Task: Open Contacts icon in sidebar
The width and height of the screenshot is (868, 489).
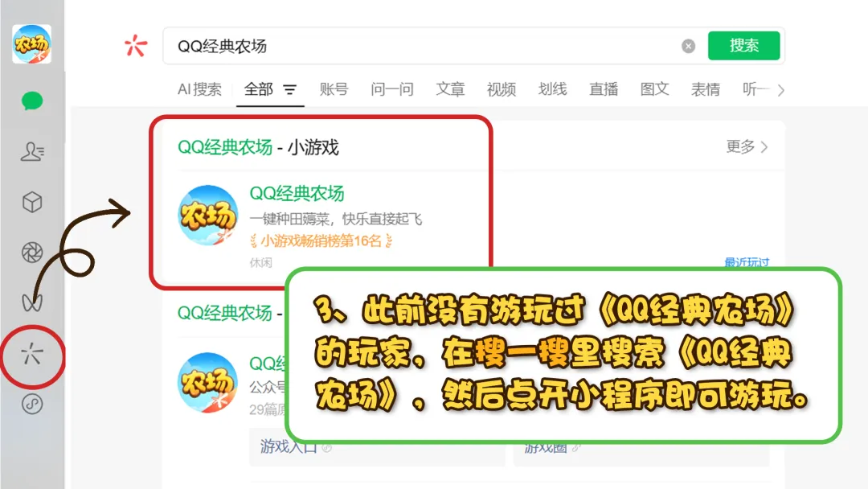Action: point(32,151)
